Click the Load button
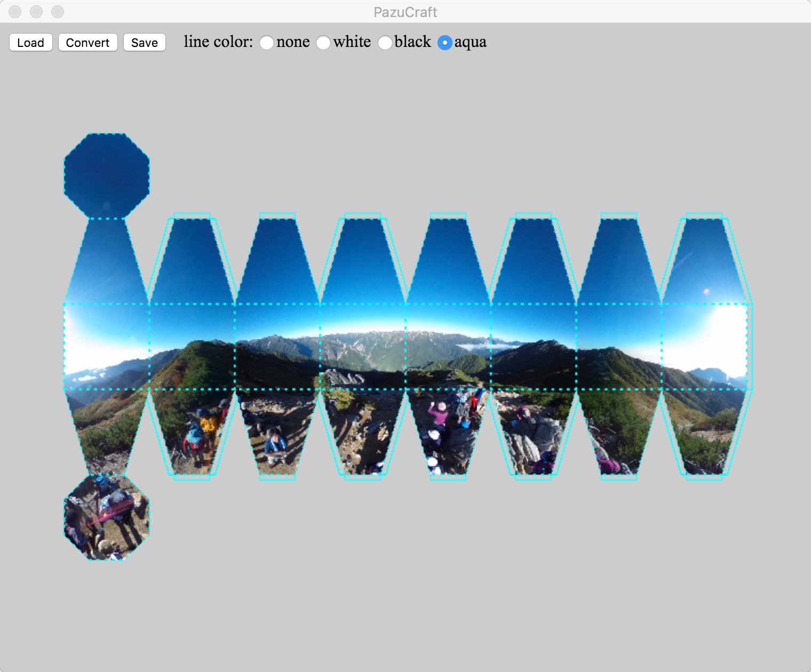 click(x=30, y=43)
